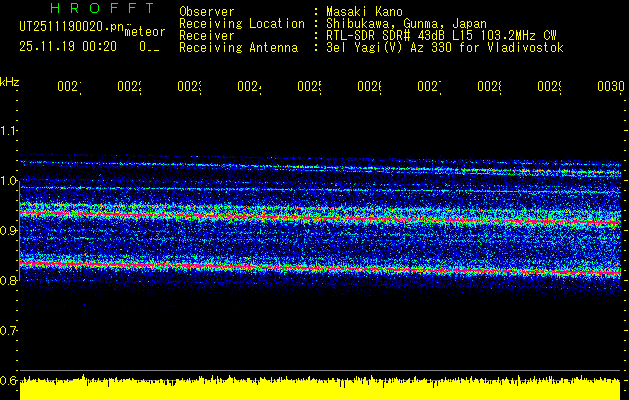Image resolution: width=629 pixels, height=400 pixels.
Task: Click the 0025 time marker
Action: [x=310, y=86]
